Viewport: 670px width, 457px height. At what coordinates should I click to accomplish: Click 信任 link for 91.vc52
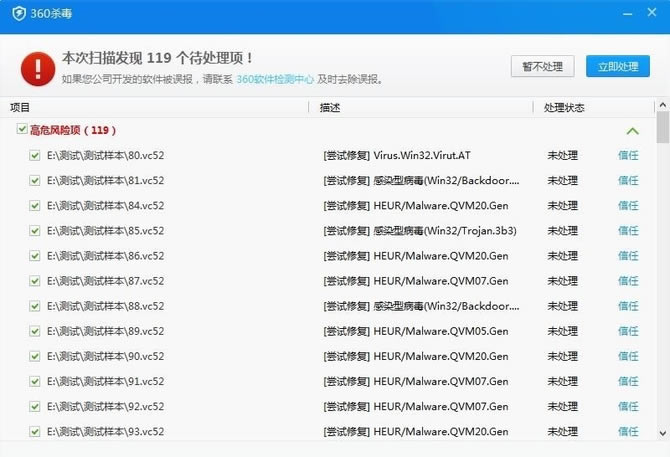coord(628,381)
